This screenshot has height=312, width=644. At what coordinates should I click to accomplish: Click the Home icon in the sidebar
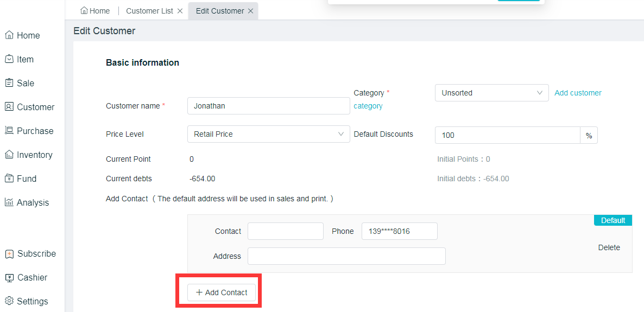point(9,35)
